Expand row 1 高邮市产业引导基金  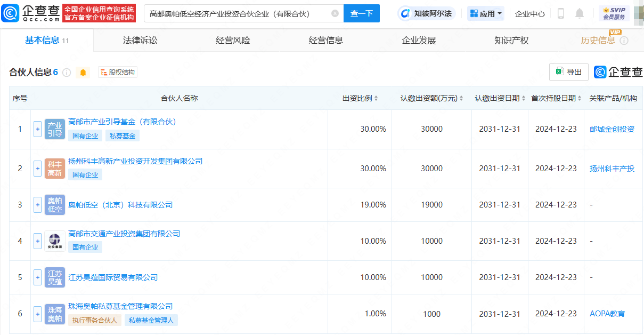[37, 129]
